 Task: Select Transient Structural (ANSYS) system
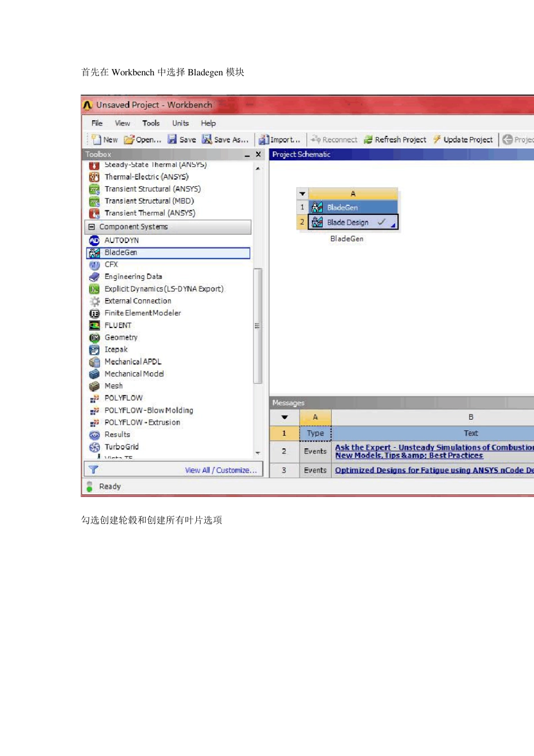(x=152, y=189)
